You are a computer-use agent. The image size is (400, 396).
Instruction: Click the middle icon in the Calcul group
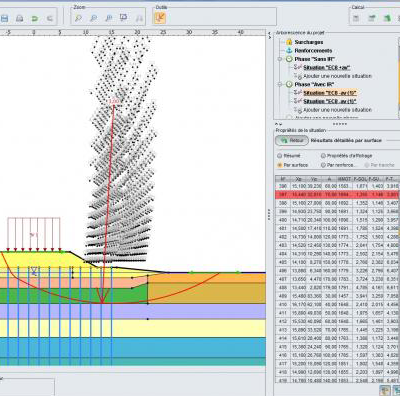[372, 18]
